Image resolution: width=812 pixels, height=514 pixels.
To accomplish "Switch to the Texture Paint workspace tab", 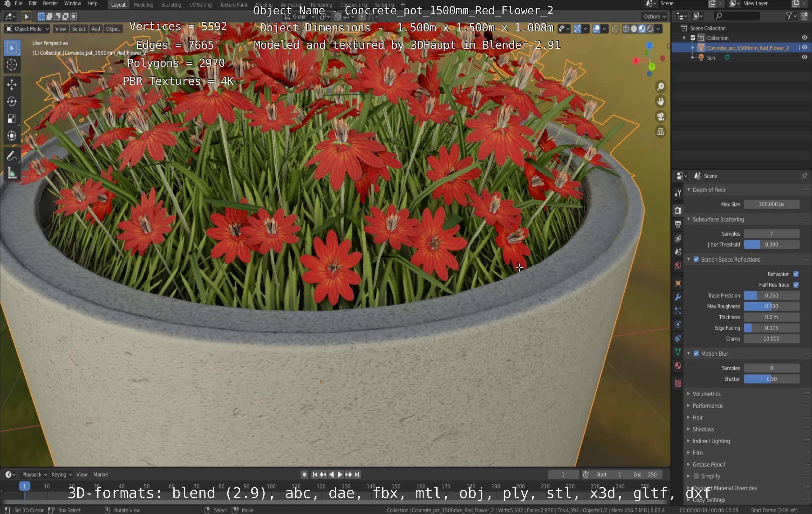I will (x=233, y=5).
